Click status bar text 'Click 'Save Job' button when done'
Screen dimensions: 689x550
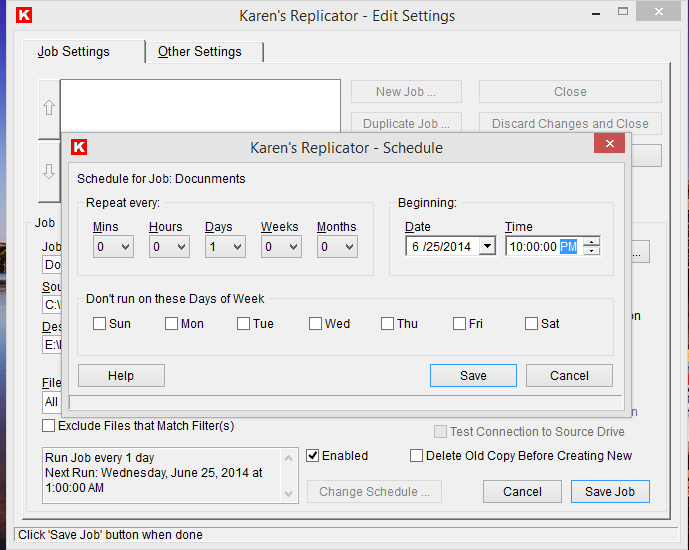(x=110, y=535)
